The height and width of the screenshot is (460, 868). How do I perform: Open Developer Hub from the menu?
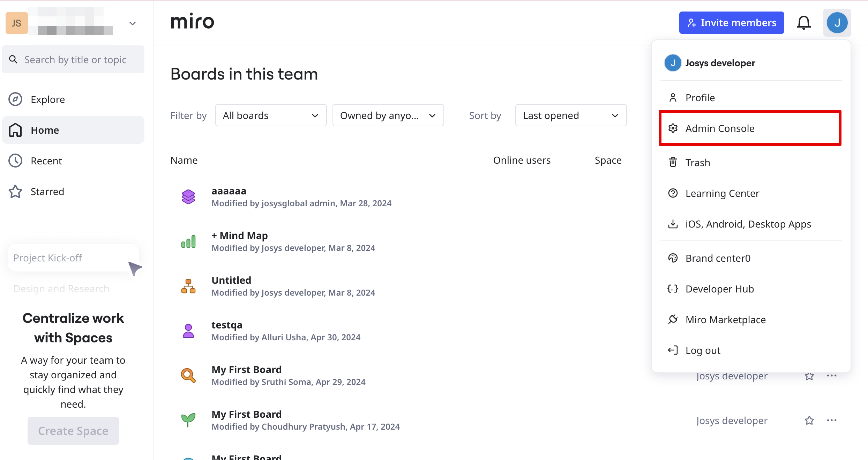point(719,289)
